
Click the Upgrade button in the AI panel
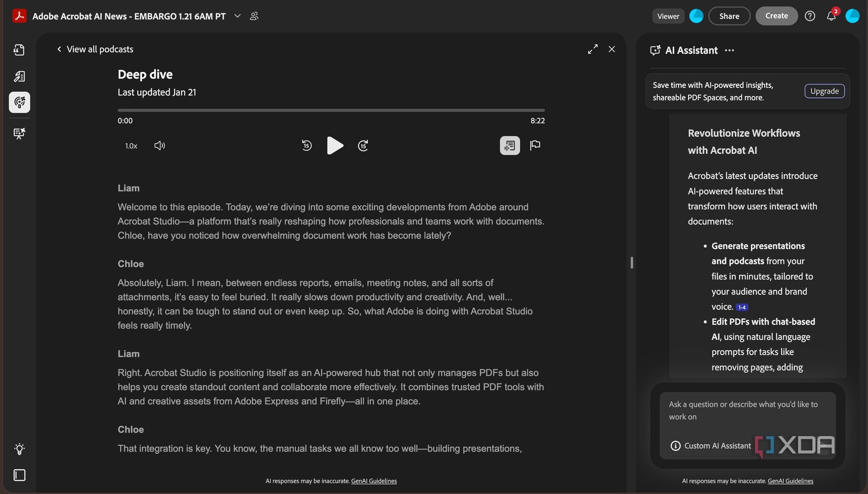click(824, 90)
